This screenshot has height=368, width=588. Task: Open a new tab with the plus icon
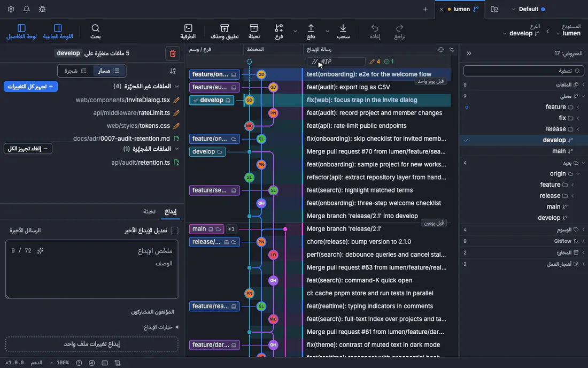coord(425,9)
